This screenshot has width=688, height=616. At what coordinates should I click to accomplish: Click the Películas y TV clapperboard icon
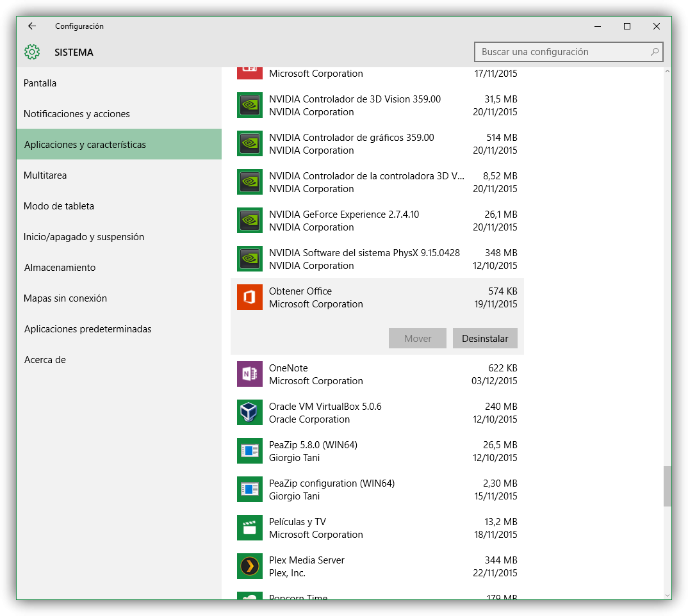[250, 528]
